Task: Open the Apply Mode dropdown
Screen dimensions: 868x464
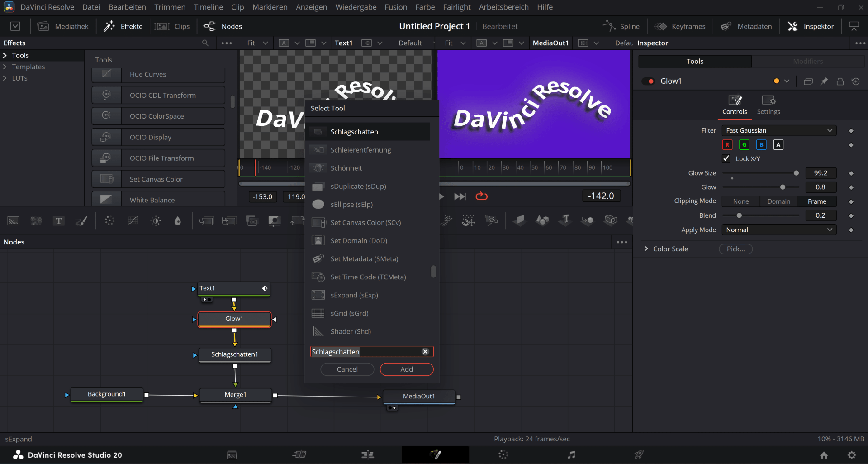Action: (778, 230)
